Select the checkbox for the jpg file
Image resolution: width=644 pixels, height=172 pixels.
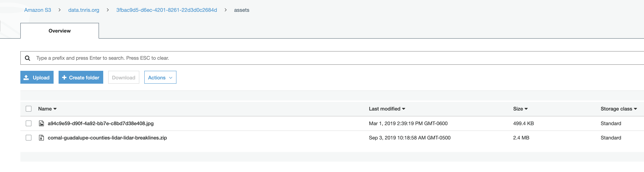pyautogui.click(x=29, y=123)
